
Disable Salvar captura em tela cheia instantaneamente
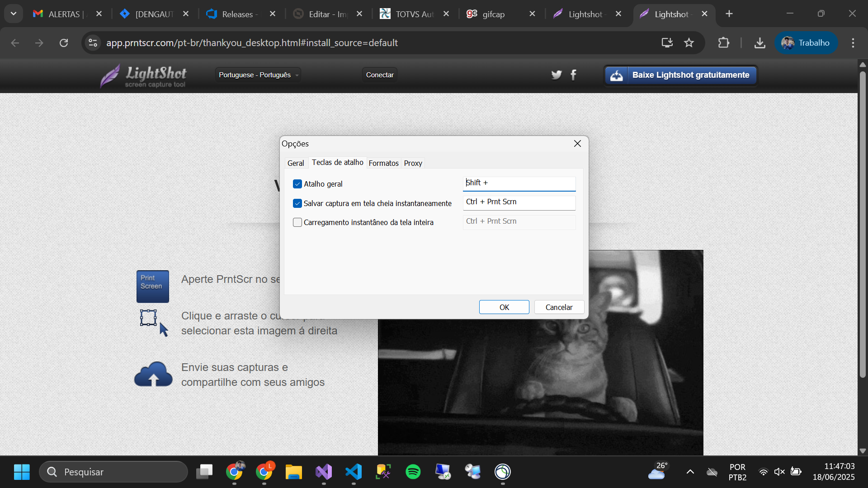tap(297, 203)
